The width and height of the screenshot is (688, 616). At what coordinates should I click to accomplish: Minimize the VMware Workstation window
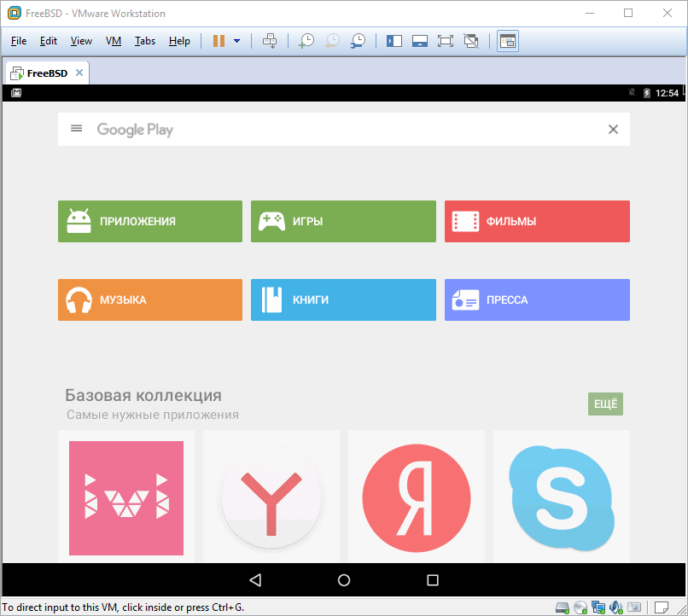(590, 13)
